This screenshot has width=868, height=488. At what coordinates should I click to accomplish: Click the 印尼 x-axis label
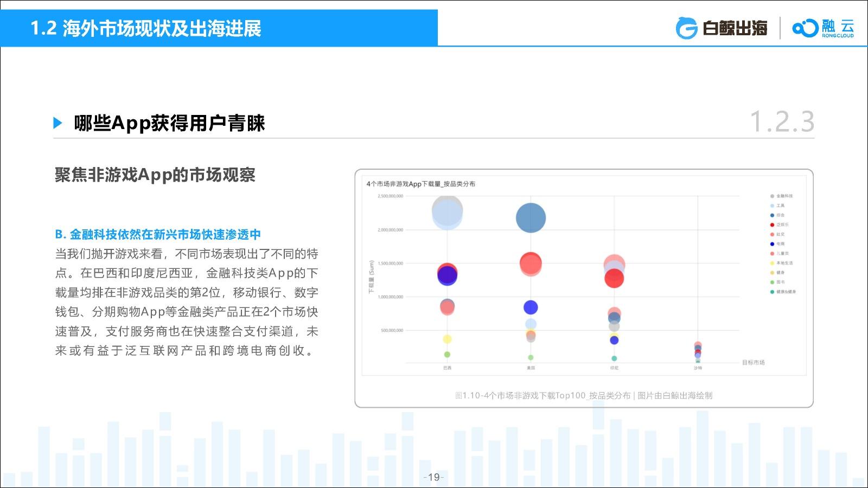(614, 368)
